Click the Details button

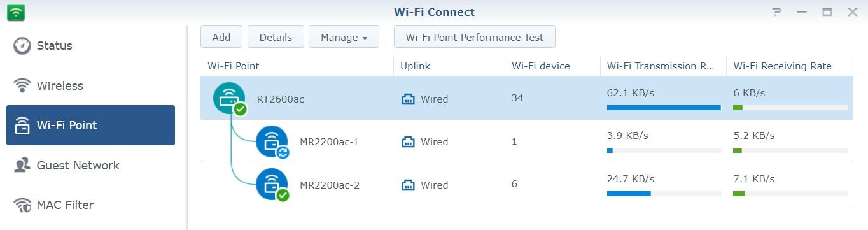(x=276, y=37)
